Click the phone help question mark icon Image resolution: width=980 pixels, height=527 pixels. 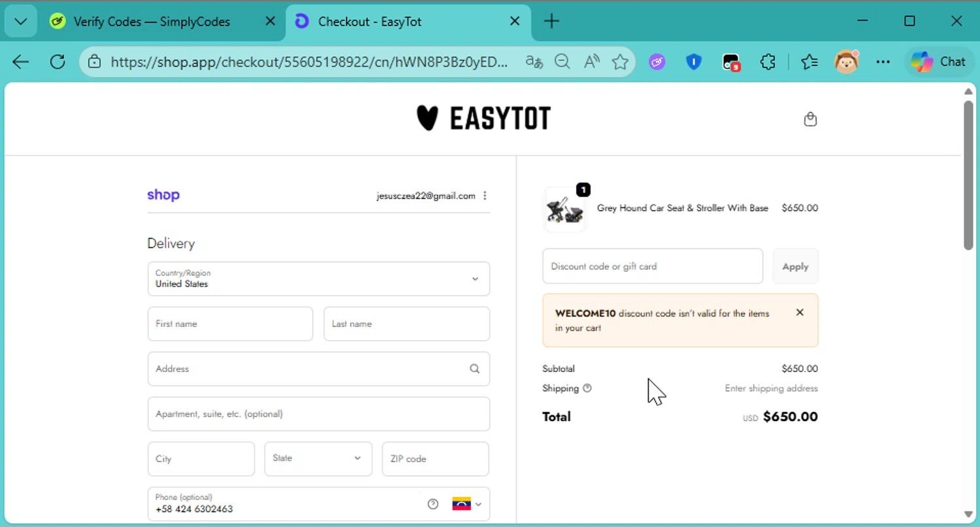(x=433, y=504)
